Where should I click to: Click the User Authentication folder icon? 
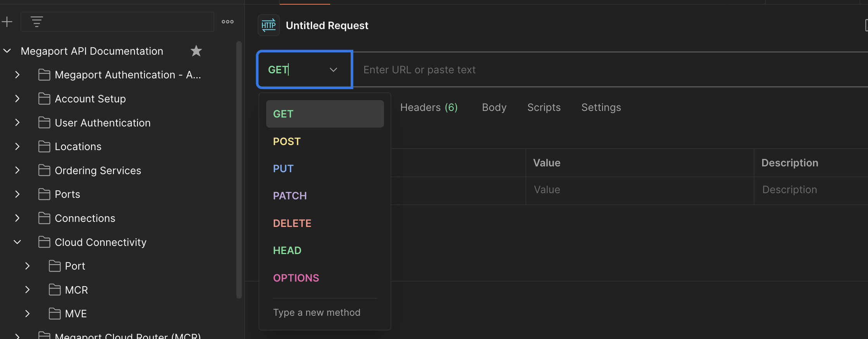(x=44, y=123)
